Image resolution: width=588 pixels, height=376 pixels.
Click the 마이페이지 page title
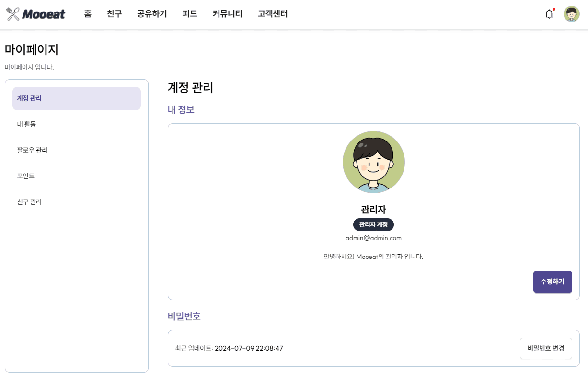tap(31, 50)
